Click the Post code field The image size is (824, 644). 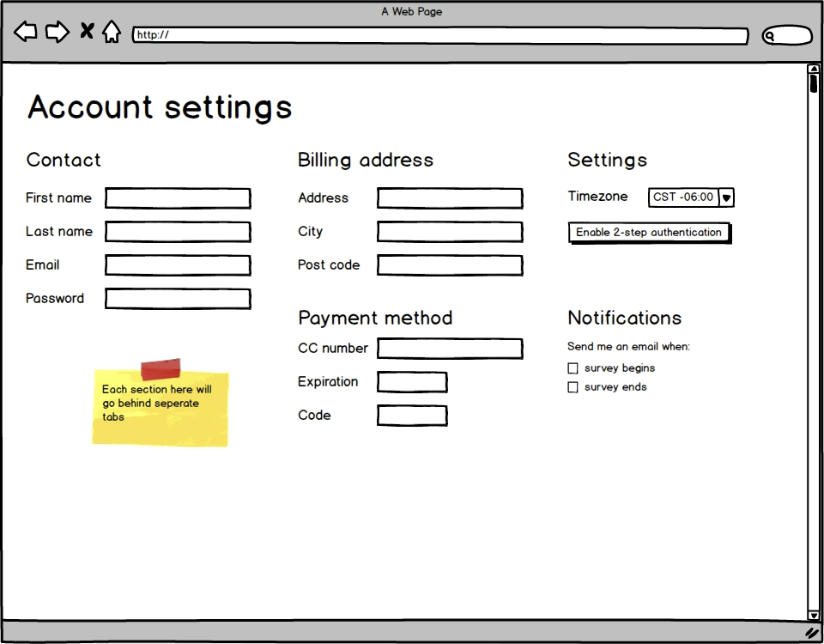[450, 265]
